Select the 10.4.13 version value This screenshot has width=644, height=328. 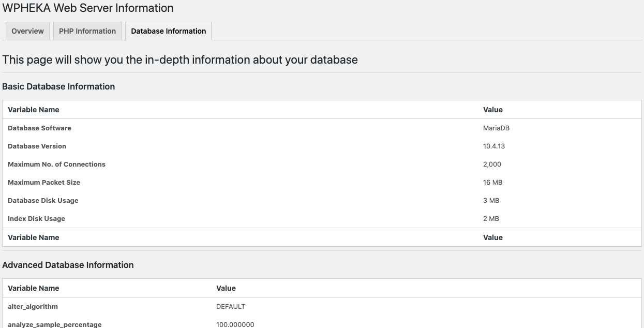(x=494, y=146)
